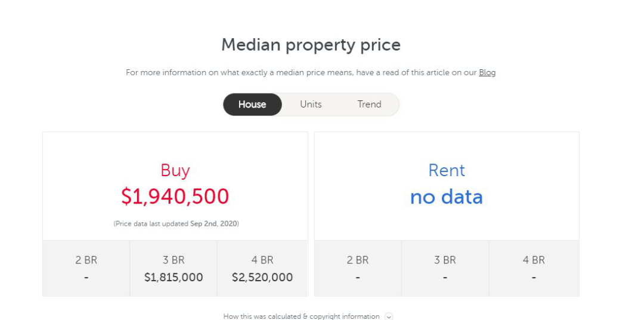This screenshot has width=644, height=320.
Task: Click the $2,520,000 four-bedroom price
Action: point(262,277)
